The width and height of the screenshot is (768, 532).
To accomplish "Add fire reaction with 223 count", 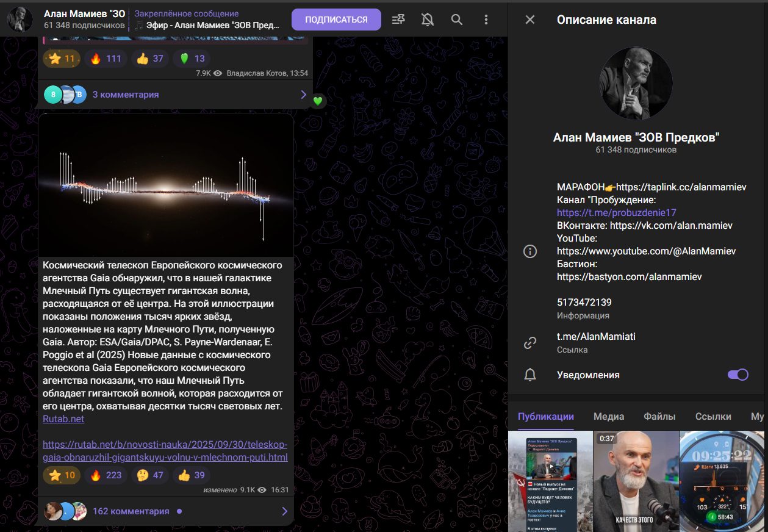I will pos(106,475).
